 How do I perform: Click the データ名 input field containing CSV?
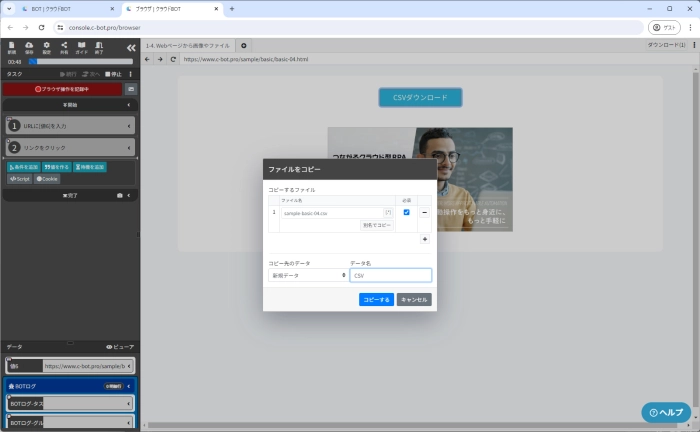390,275
